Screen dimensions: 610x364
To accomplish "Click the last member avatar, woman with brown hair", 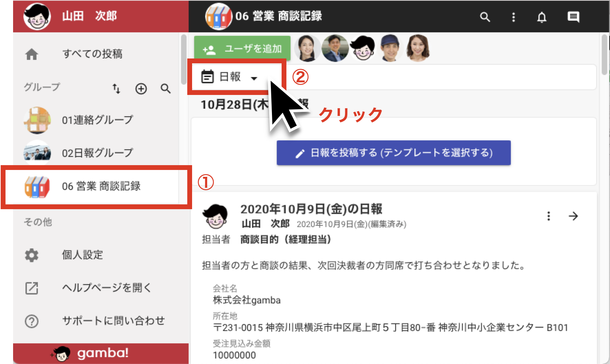I will point(418,48).
